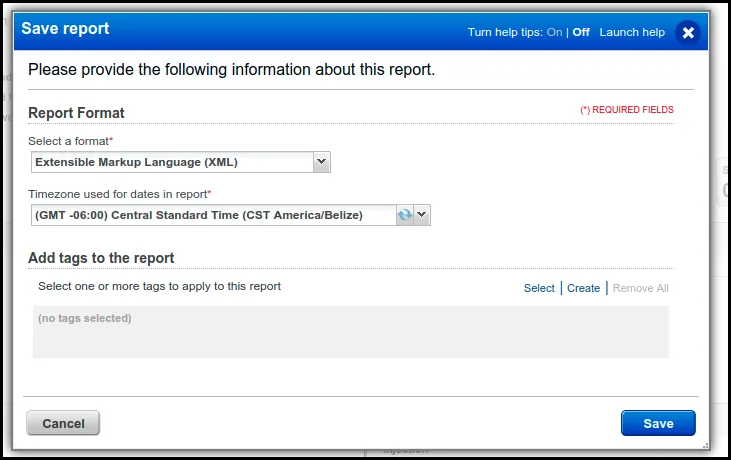Click the REQUIRED FIELDS note

(627, 110)
